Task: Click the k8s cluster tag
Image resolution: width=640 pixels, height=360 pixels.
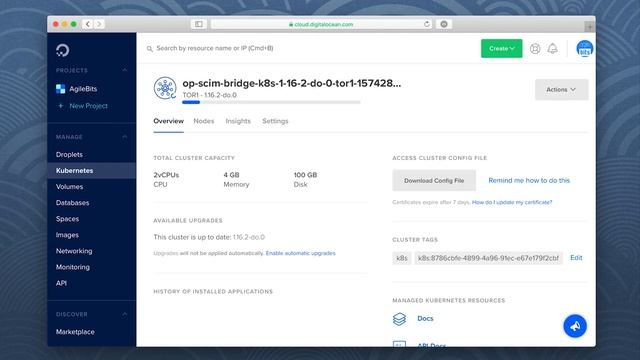Action: click(402, 258)
